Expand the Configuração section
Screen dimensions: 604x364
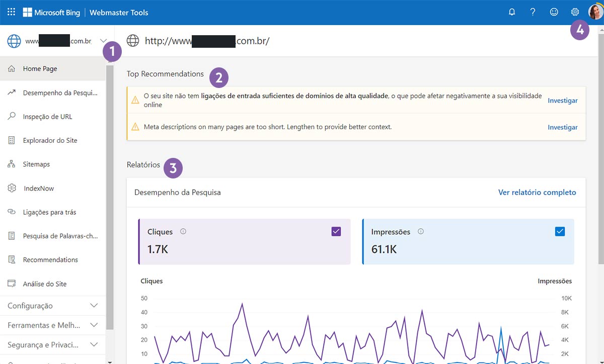click(53, 305)
